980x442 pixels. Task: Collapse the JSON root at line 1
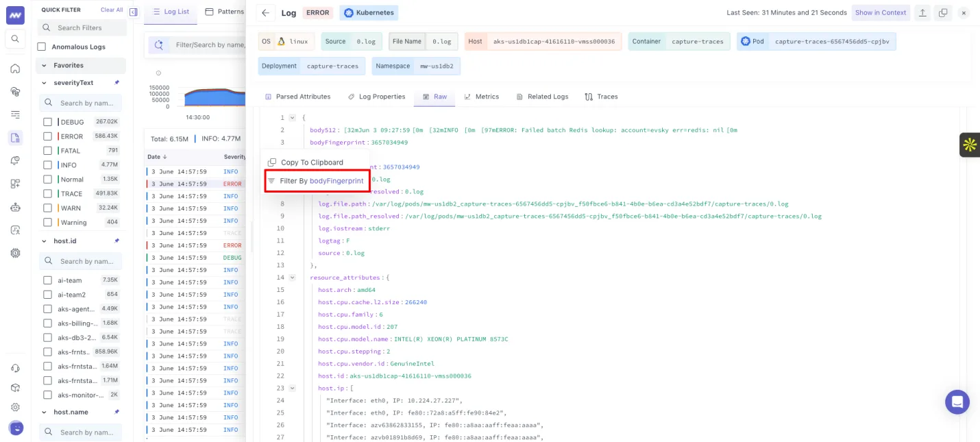pyautogui.click(x=293, y=118)
